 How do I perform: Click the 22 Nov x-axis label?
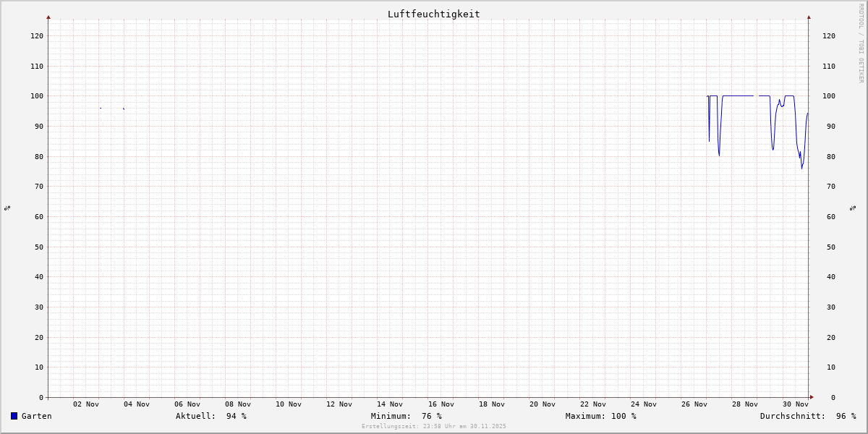click(593, 404)
